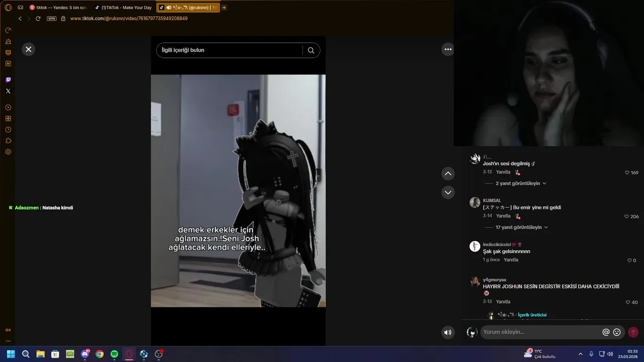The width and height of the screenshot is (644, 362).
Task: Open the Player icon in sidebar
Action: pyautogui.click(x=8, y=108)
